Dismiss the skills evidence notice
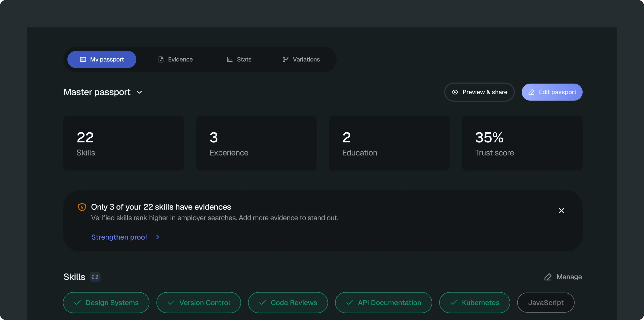This screenshot has width=644, height=320. click(561, 211)
